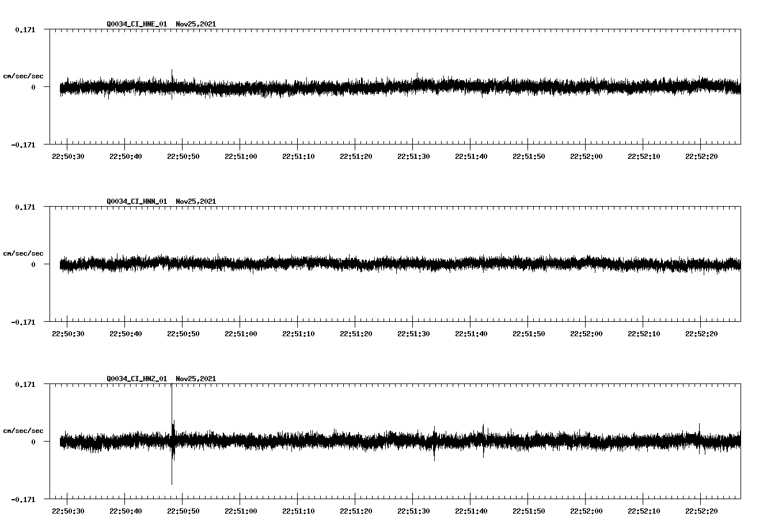The height and width of the screenshot is (532, 782).
Task: Click 22:52:20 time label under HNZ plot
Action: (x=701, y=511)
